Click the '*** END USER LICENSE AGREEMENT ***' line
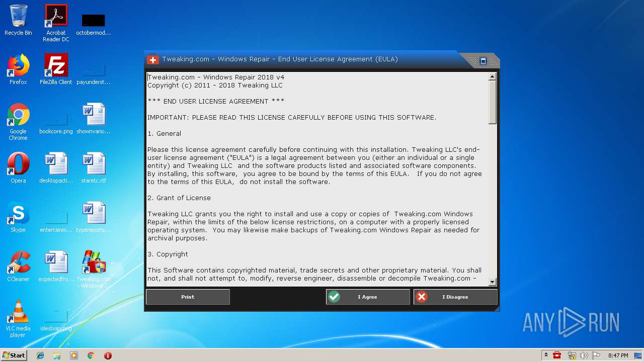 [216, 101]
